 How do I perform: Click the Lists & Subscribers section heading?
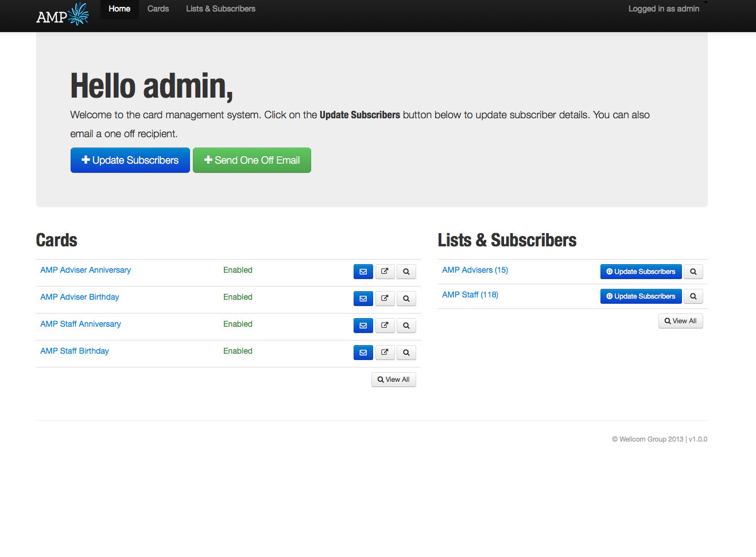(x=507, y=240)
